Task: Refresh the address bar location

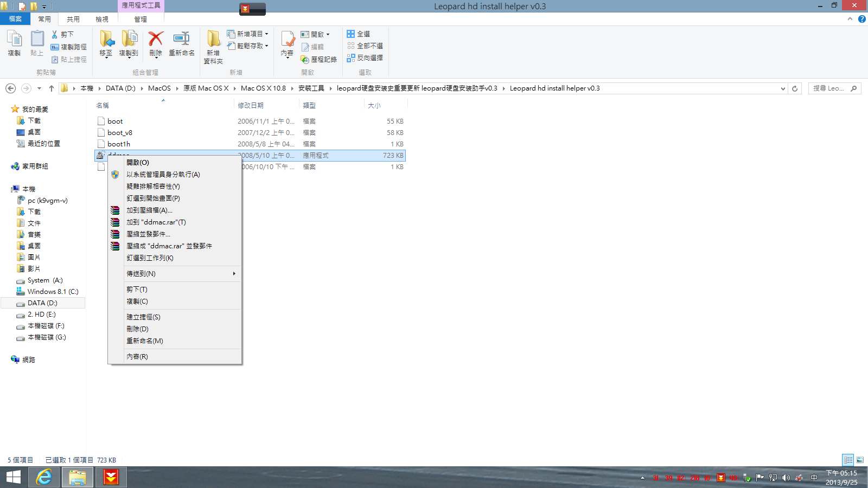Action: coord(795,88)
